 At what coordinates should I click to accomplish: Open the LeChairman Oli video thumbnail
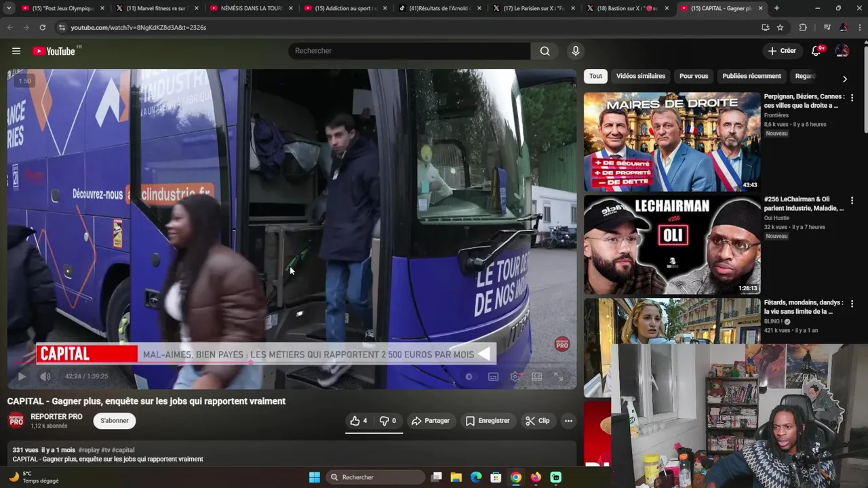point(672,245)
